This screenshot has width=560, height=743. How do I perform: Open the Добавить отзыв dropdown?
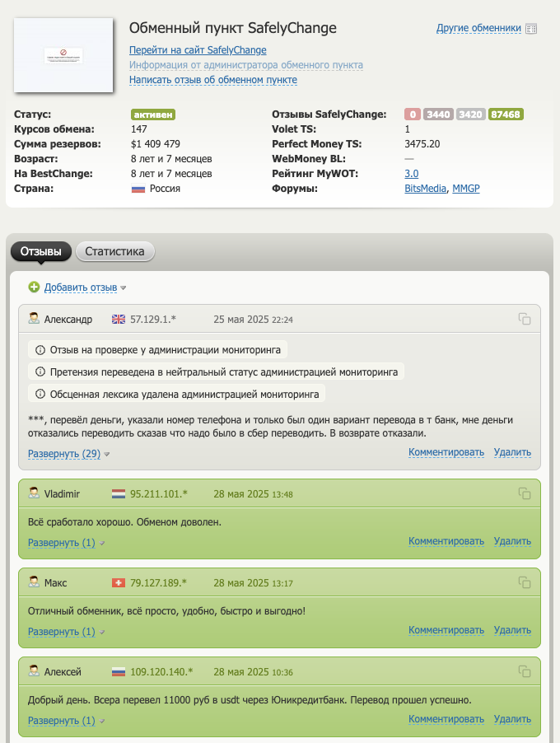pyautogui.click(x=81, y=287)
